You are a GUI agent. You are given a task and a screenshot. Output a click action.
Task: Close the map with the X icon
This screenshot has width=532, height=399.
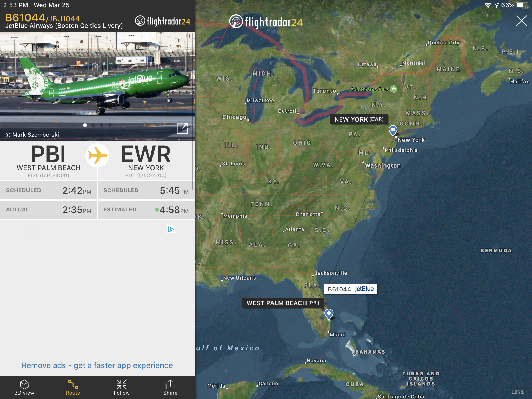coord(521,21)
